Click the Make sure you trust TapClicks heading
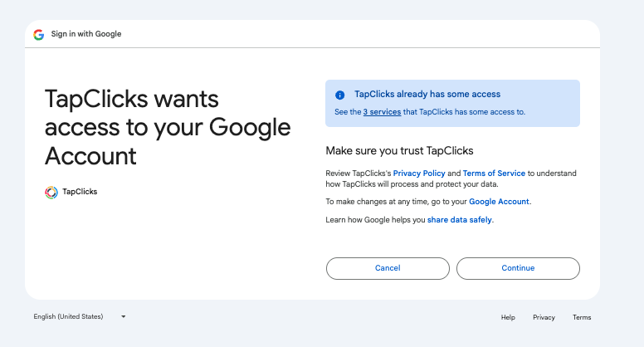644x347 pixels. pos(399,151)
